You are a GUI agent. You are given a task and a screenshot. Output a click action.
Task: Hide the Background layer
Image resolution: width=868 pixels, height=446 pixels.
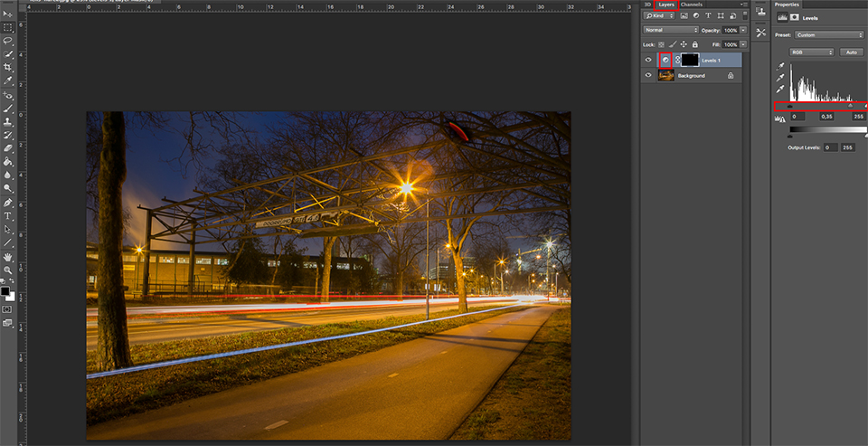[648, 75]
